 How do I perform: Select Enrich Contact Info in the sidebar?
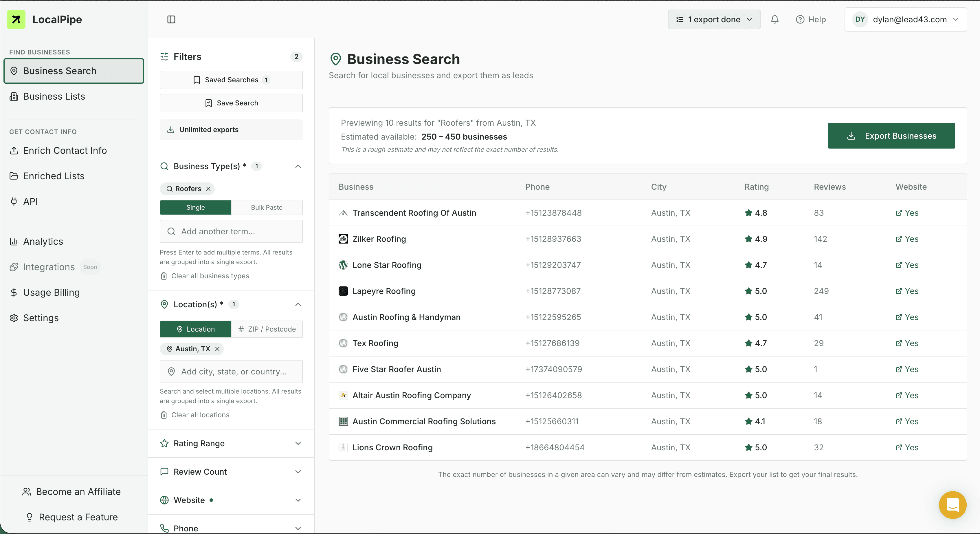(x=65, y=150)
